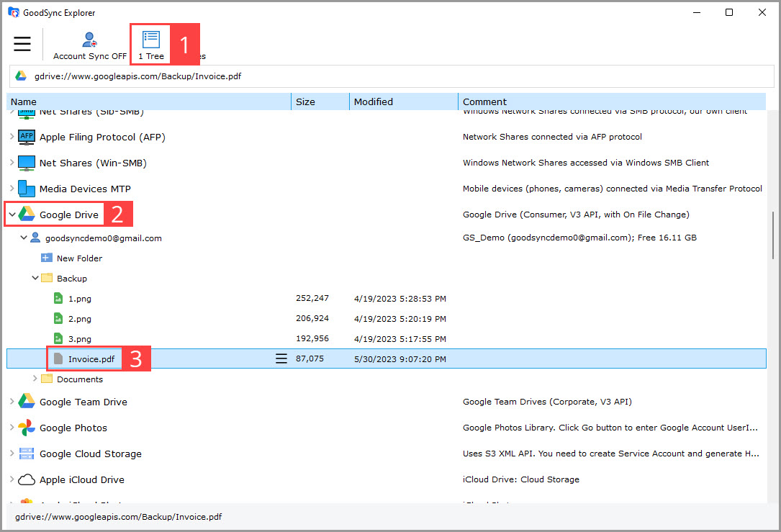781x532 pixels.
Task: Click Media Devices MTP device icon
Action: (27, 189)
